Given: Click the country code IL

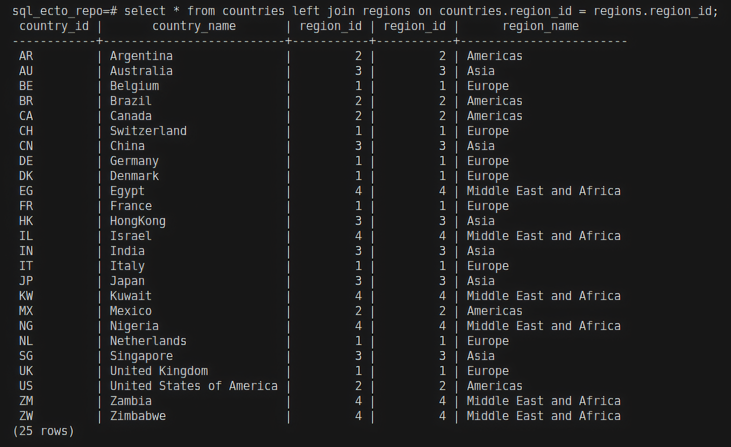Looking at the screenshot, I should (26, 236).
